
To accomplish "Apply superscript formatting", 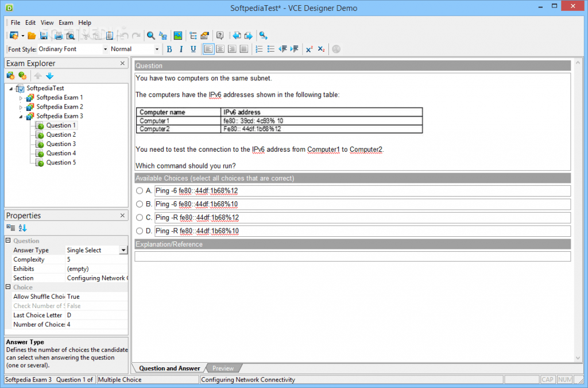I will tap(309, 49).
